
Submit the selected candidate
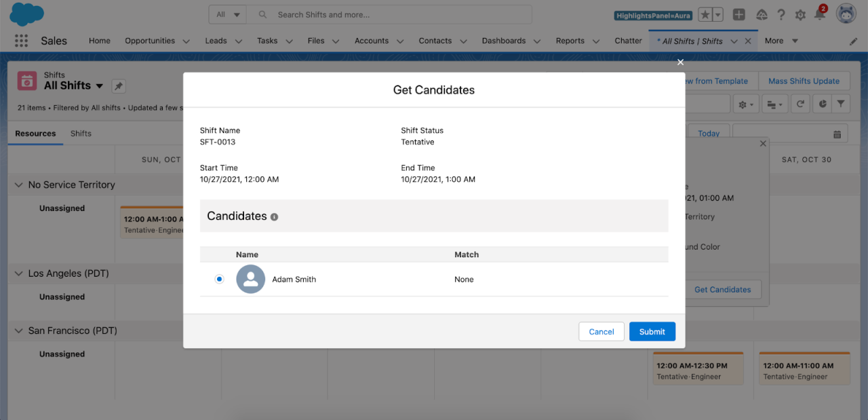pyautogui.click(x=652, y=332)
